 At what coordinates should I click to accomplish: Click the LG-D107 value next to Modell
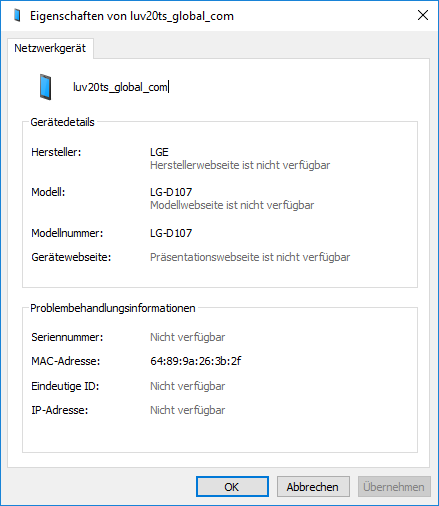pyautogui.click(x=171, y=192)
